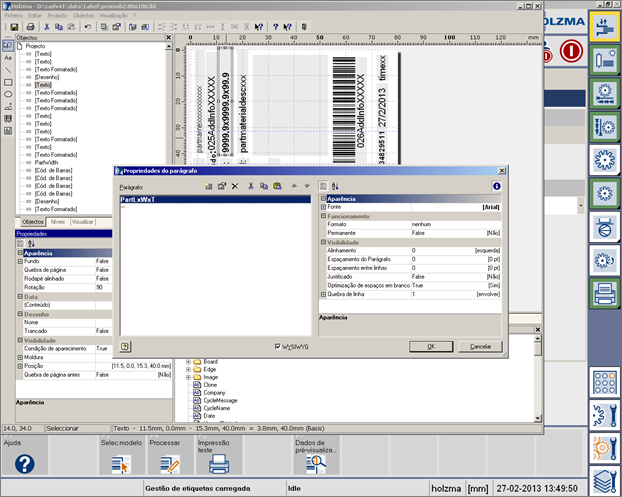Image resolution: width=622 pixels, height=497 pixels.
Task: Click the Undo arrow in main toolbar
Action: [x=89, y=26]
